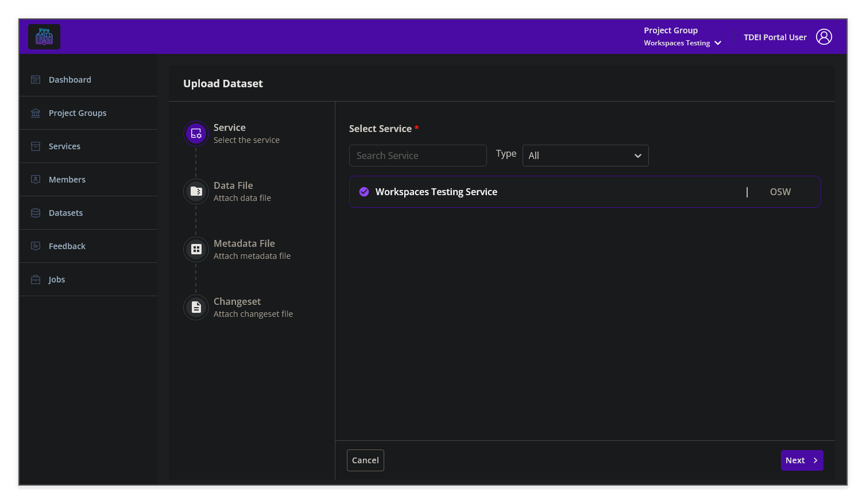Click the Search Service input field

coord(417,155)
